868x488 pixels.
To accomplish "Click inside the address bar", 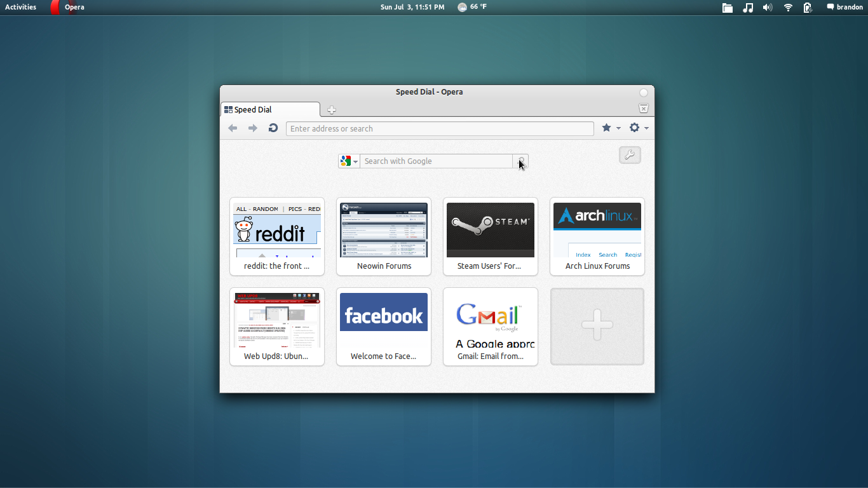I will (440, 128).
